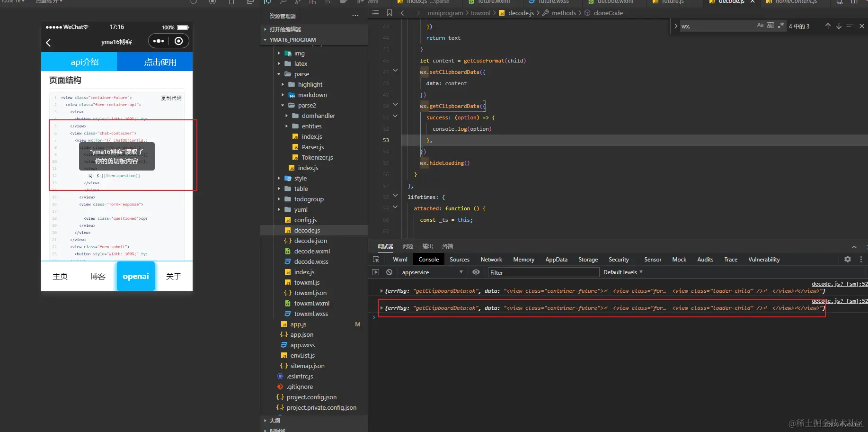Open the mini program three-dots capsule menu

159,41
